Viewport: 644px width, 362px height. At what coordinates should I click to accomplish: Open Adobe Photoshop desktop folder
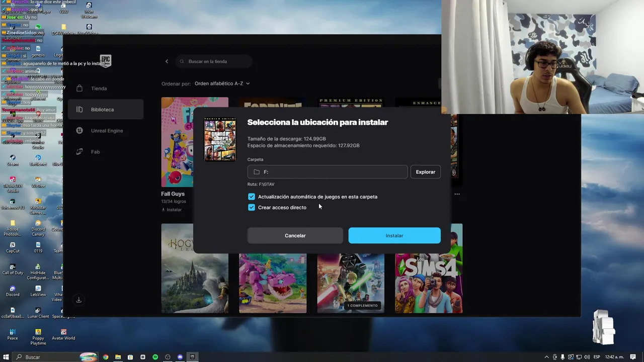tap(13, 228)
